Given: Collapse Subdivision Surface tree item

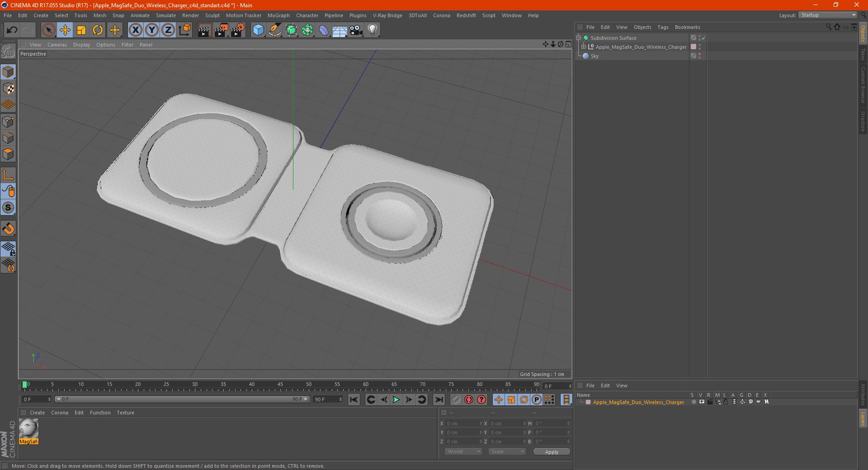Looking at the screenshot, I should pyautogui.click(x=579, y=38).
